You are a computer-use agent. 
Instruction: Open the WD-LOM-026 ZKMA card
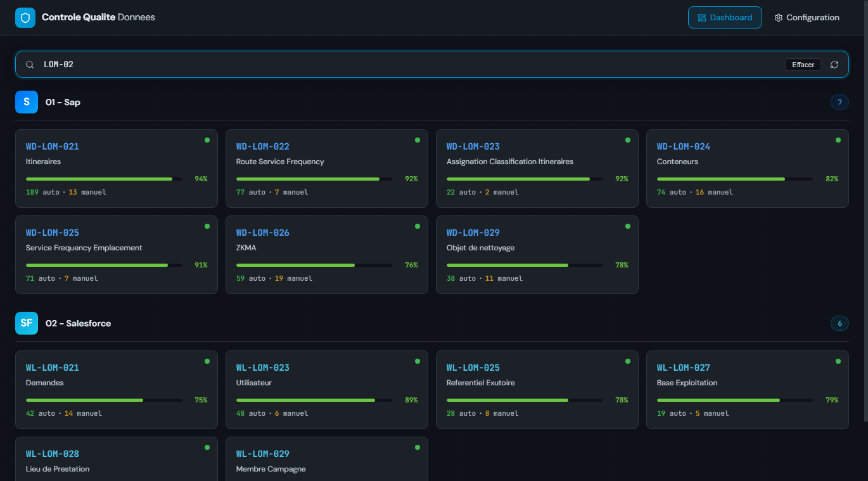(x=327, y=255)
